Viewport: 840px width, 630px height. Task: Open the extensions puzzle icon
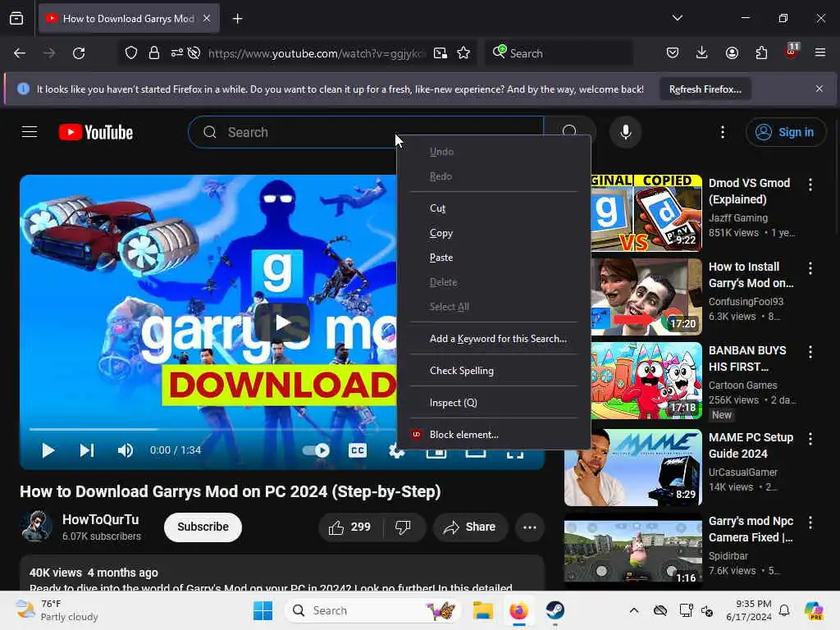(761, 52)
